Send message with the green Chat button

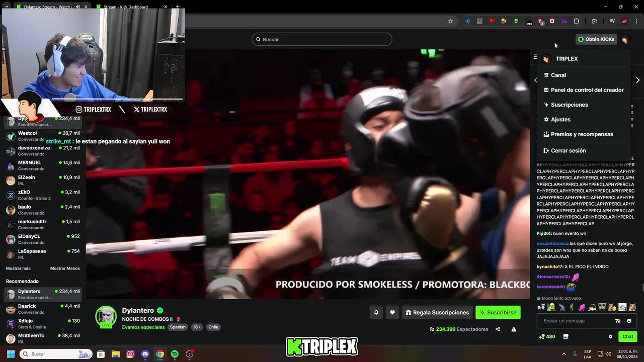coord(628,336)
